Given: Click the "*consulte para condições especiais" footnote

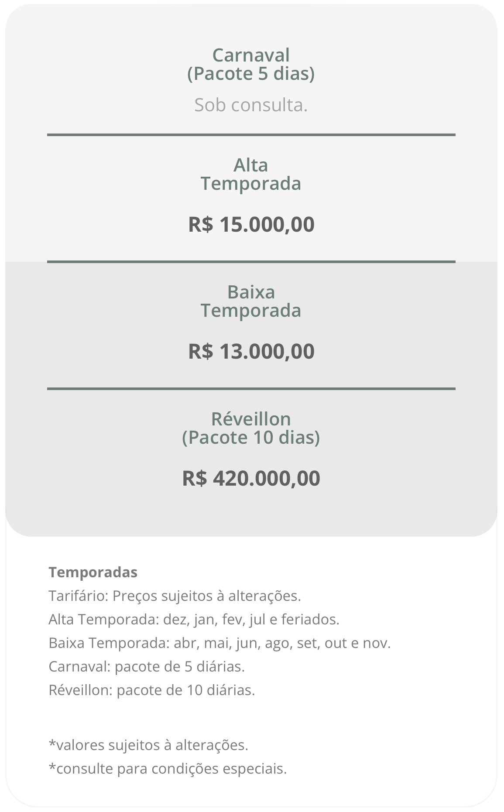Looking at the screenshot, I should (168, 768).
